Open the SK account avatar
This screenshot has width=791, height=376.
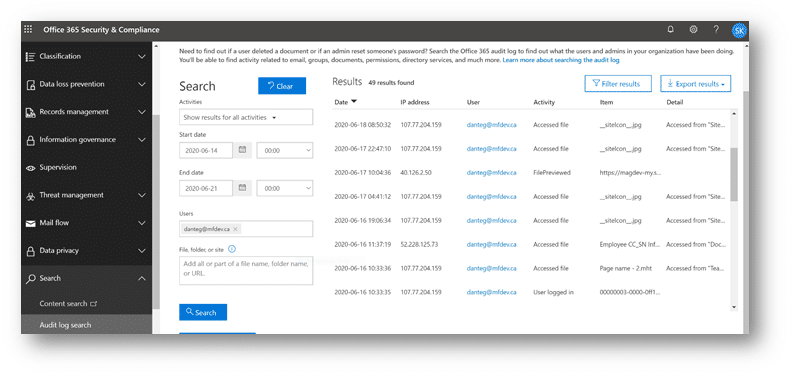(x=739, y=31)
